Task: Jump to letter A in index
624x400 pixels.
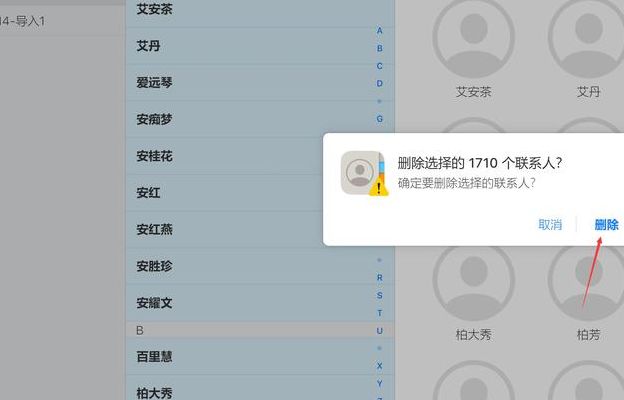Action: point(380,31)
